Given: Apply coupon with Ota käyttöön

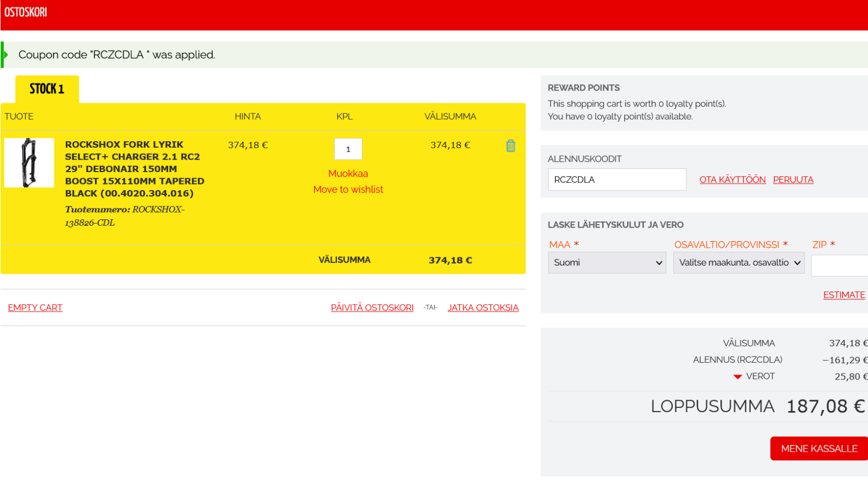Looking at the screenshot, I should (732, 180).
